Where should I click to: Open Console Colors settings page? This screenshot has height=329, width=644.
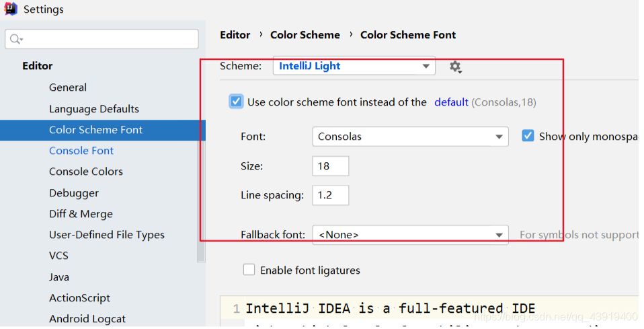pos(86,172)
